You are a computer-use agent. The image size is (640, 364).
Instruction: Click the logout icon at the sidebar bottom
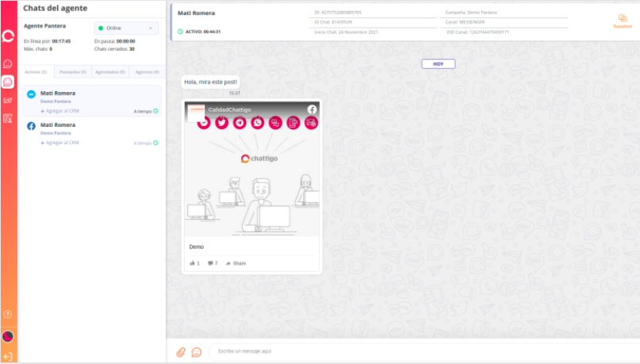(x=8, y=356)
